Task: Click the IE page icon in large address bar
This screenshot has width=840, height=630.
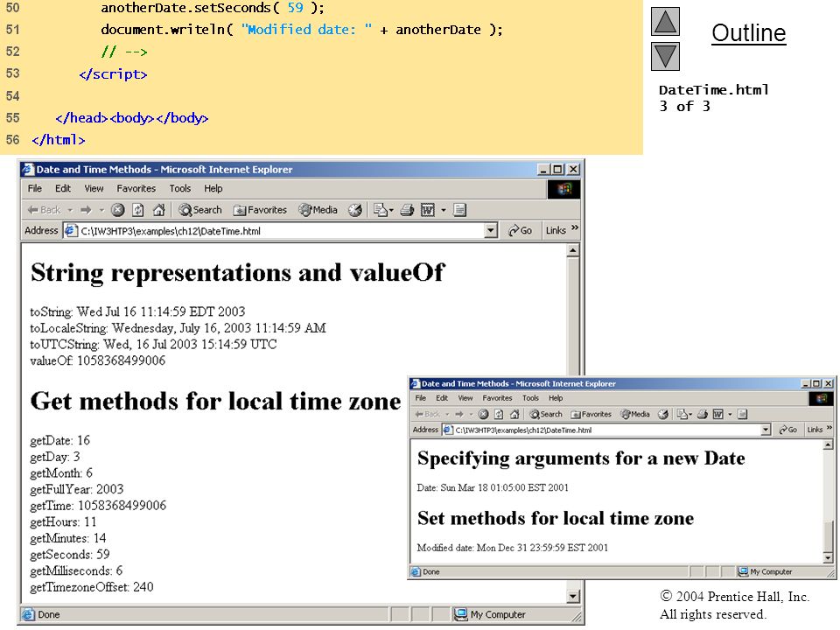Action: (x=71, y=231)
